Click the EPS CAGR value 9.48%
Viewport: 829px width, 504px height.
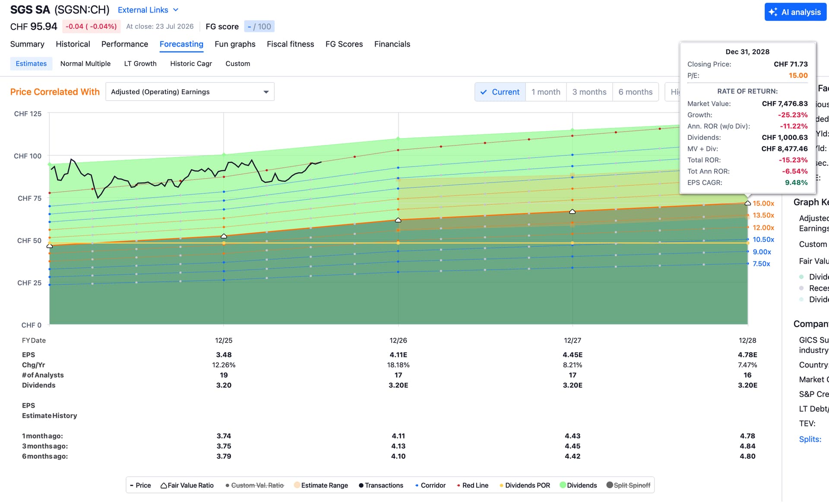(796, 183)
